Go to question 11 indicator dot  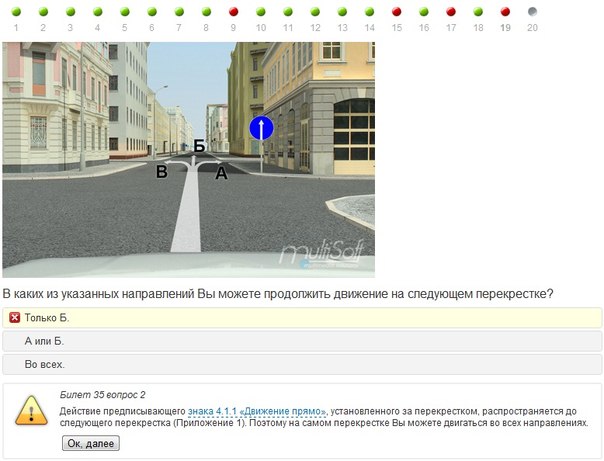(x=288, y=12)
